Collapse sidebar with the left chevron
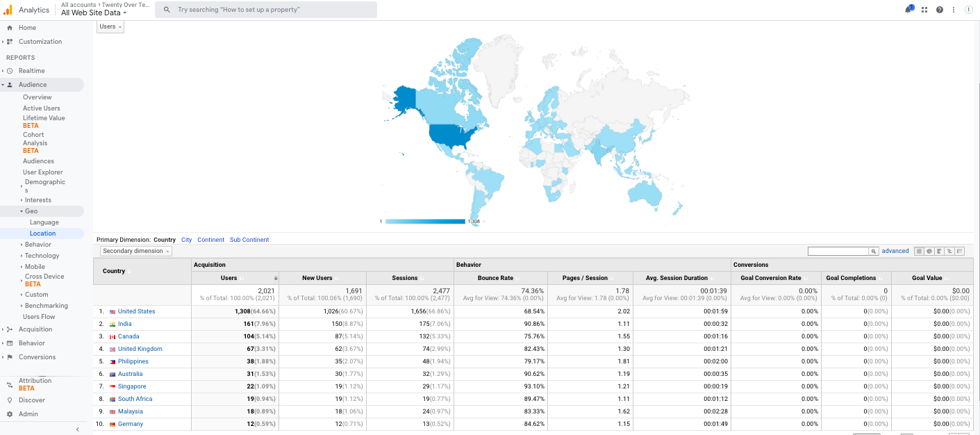 click(77, 429)
